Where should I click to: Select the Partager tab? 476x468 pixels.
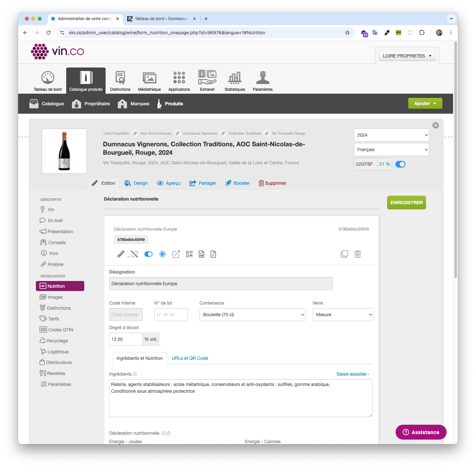[203, 183]
